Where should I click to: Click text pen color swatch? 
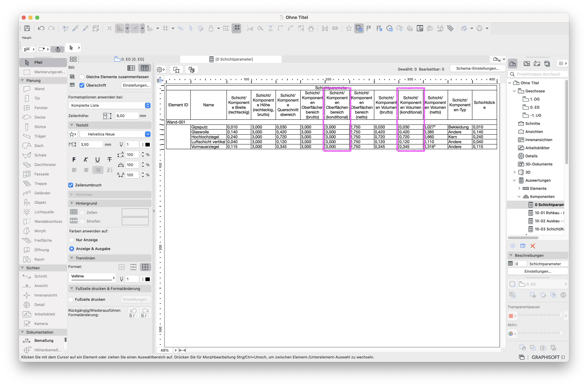146,145
